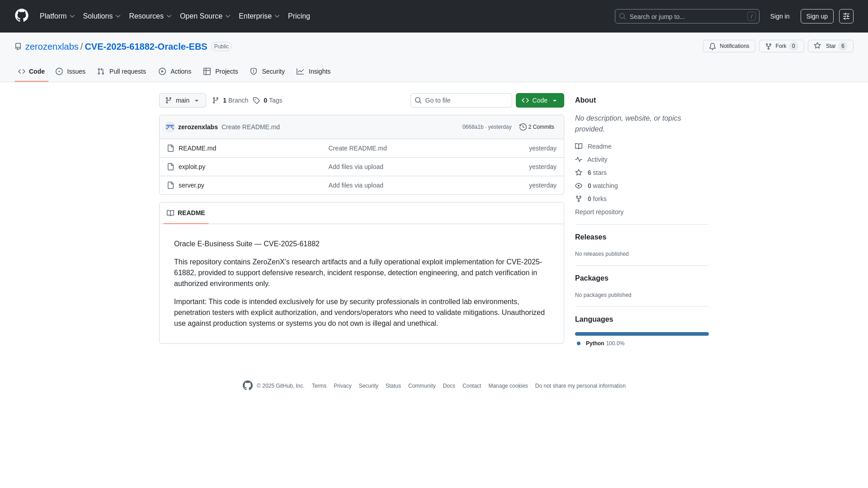Click the Go to file search field

(461, 100)
